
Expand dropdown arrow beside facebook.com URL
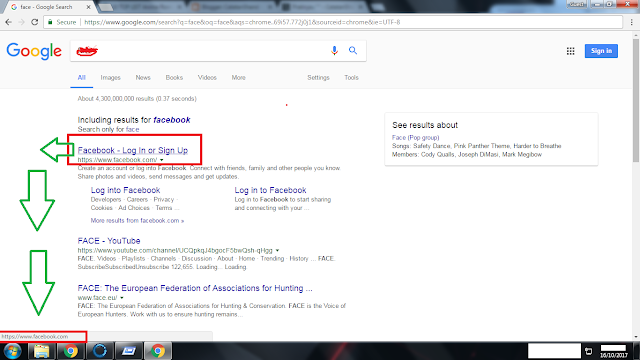click(x=162, y=160)
